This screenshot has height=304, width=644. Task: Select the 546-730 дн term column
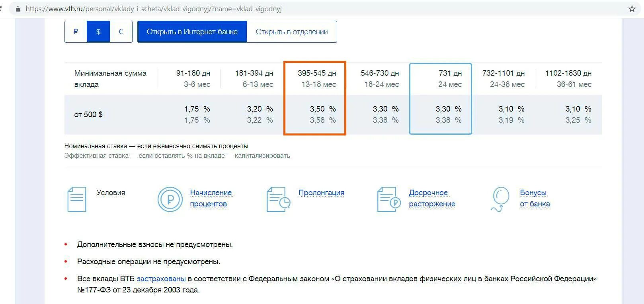[380, 78]
